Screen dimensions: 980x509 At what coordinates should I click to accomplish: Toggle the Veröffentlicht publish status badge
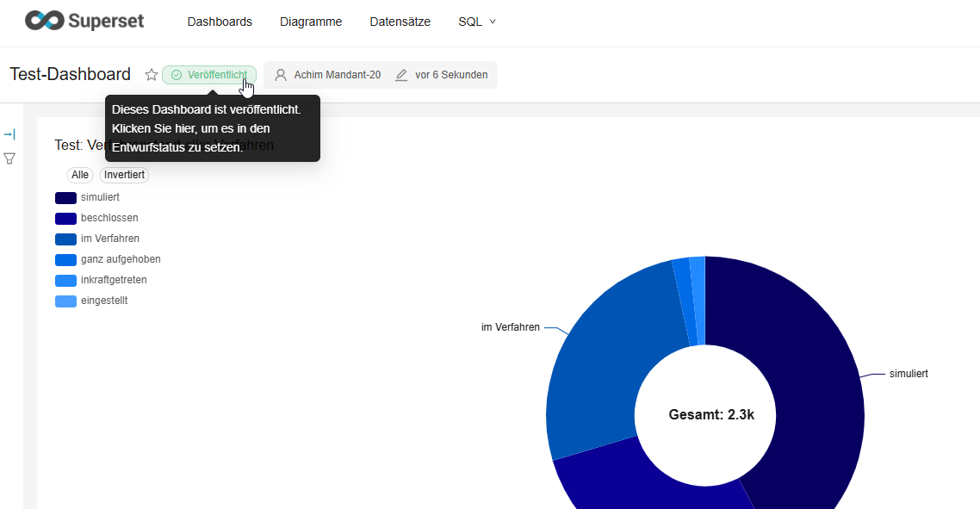tap(209, 75)
